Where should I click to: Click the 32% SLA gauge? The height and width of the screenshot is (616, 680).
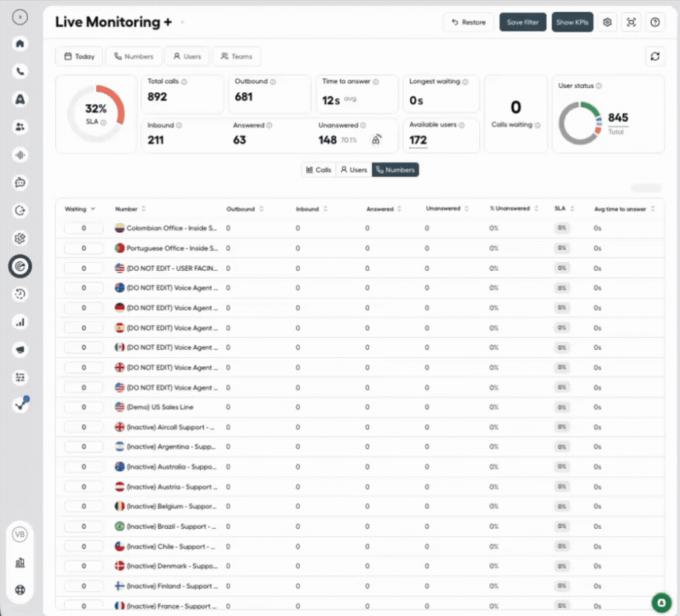tap(96, 114)
